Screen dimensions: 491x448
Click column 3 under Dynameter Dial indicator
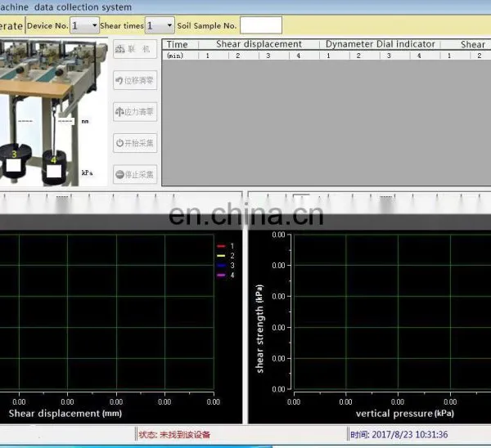point(389,56)
